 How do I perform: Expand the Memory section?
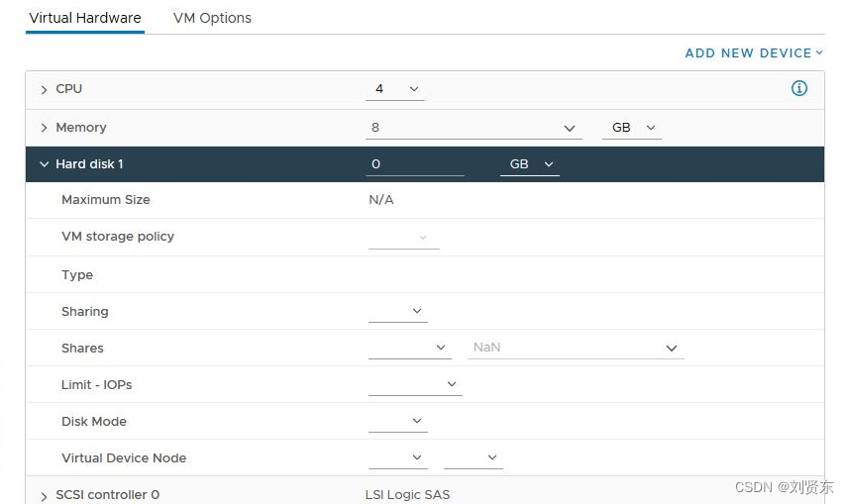(44, 128)
